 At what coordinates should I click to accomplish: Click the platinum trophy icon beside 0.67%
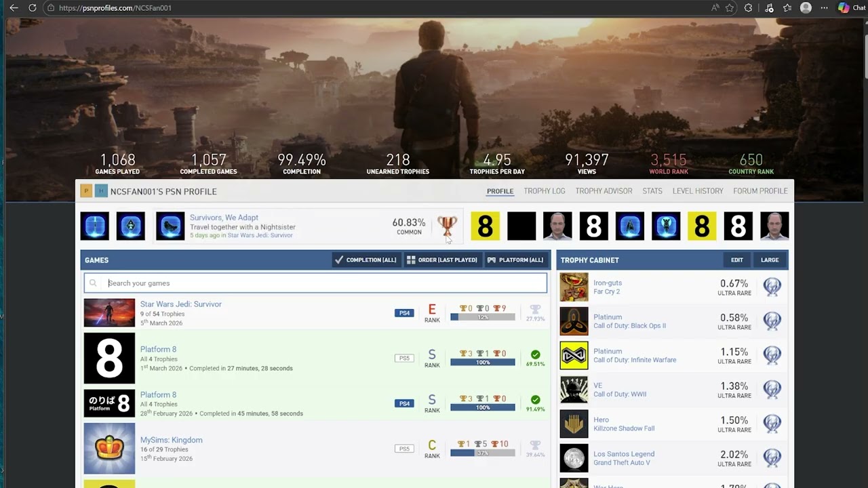tap(772, 287)
